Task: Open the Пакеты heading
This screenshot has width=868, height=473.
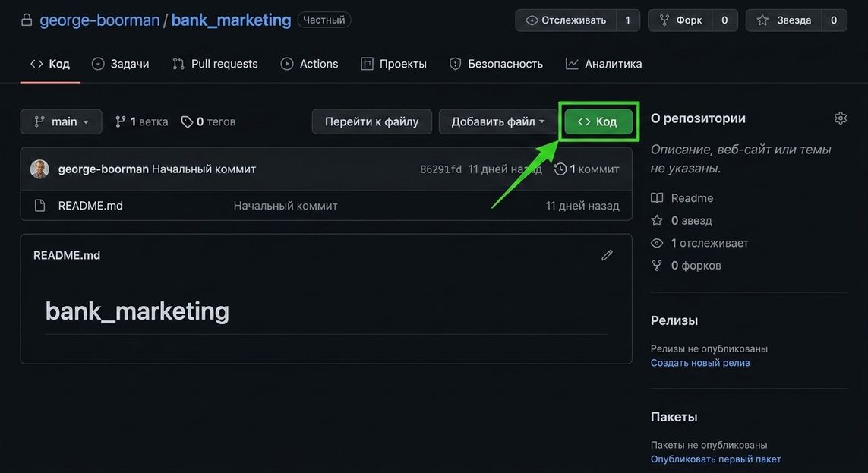Action: click(x=674, y=417)
